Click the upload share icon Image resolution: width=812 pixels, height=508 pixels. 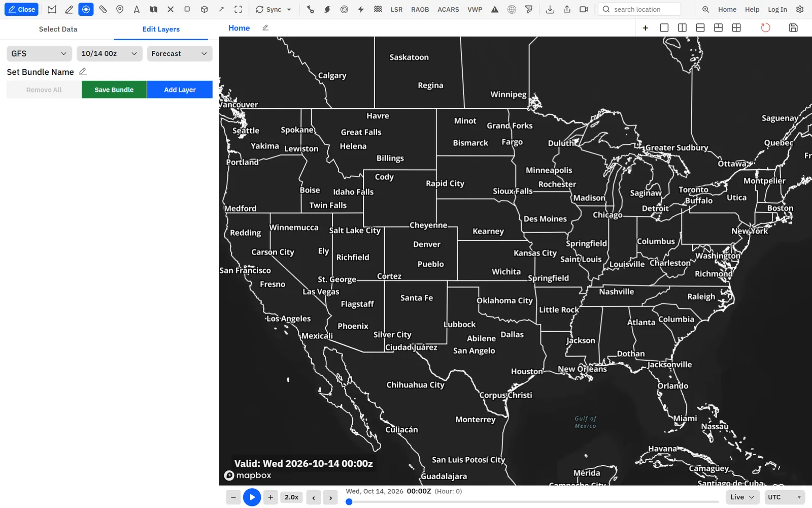(567, 9)
